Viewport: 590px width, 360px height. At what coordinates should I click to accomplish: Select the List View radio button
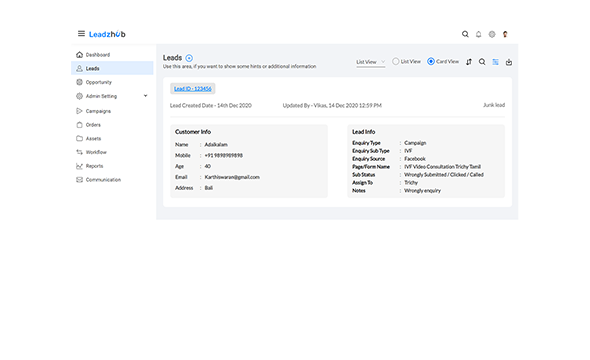(395, 61)
